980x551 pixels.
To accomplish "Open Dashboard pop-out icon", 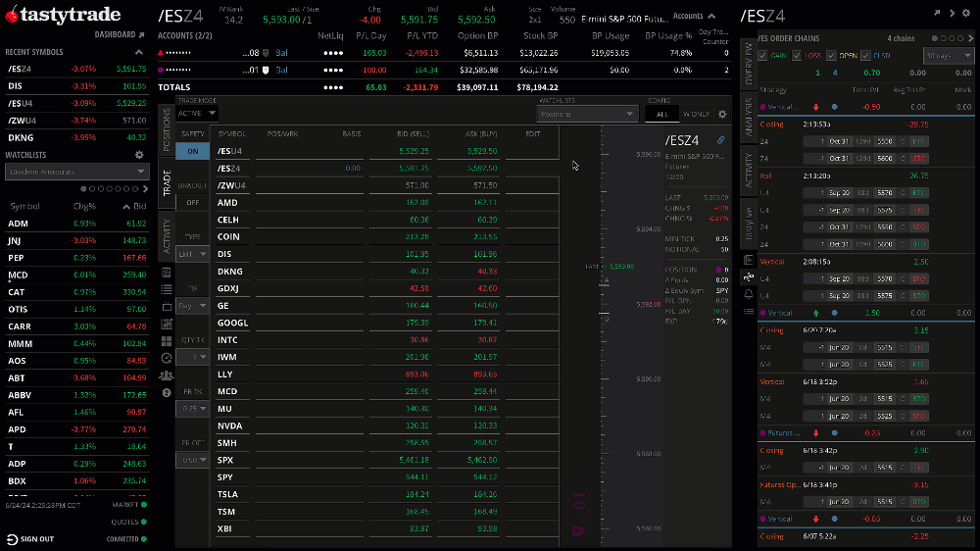I will pos(141,35).
